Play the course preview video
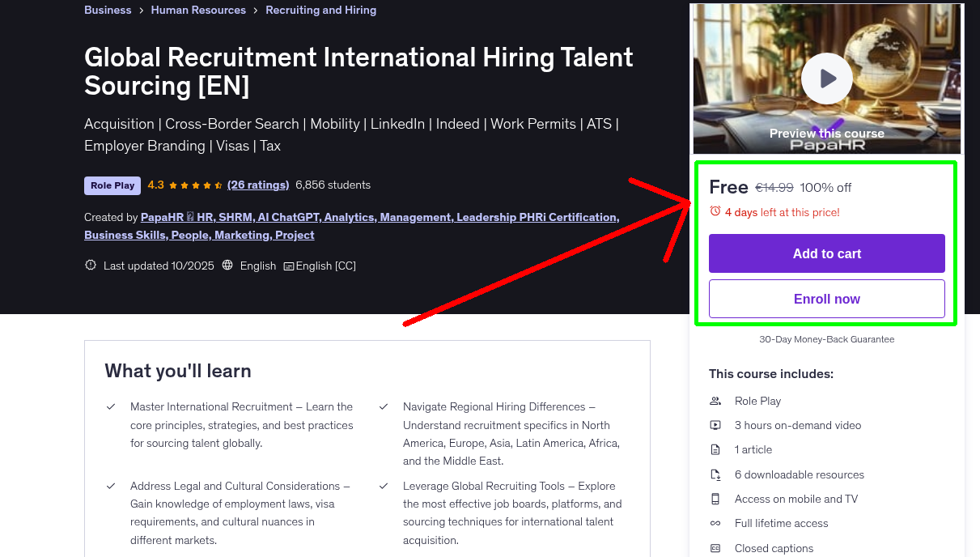Viewport: 980px width, 557px height. (826, 79)
